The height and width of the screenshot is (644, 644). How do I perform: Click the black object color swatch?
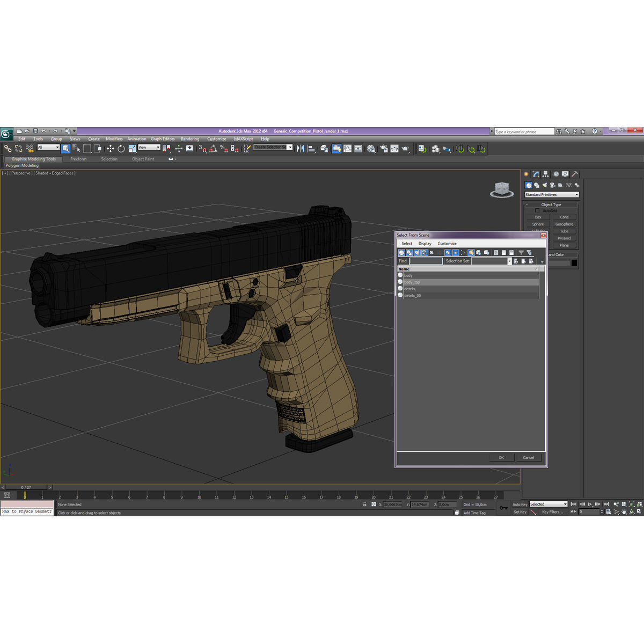(x=574, y=263)
